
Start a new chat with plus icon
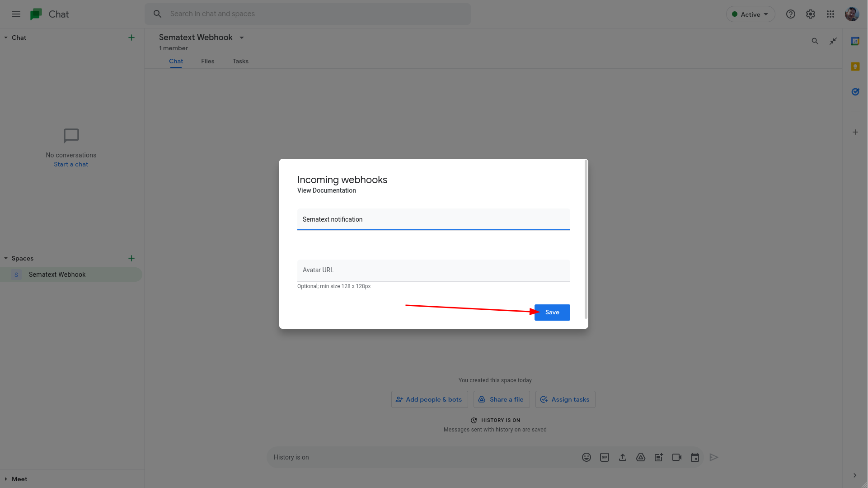click(x=131, y=38)
